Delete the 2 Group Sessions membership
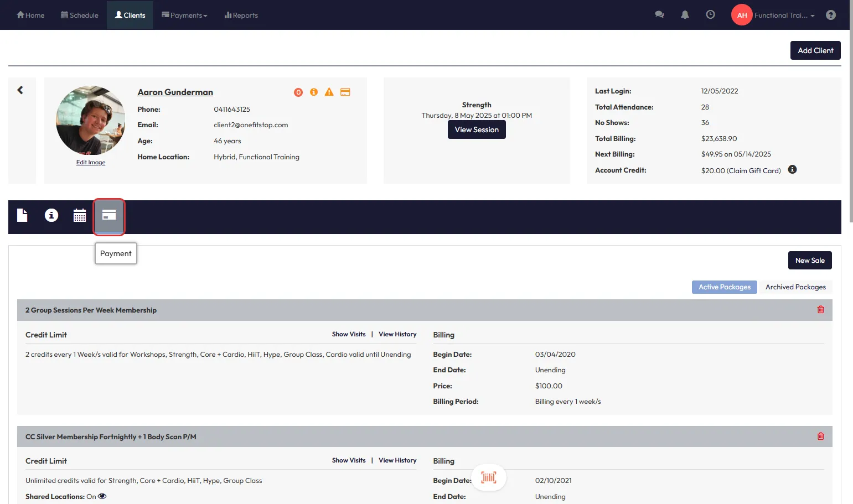This screenshot has height=504, width=853. [x=820, y=310]
